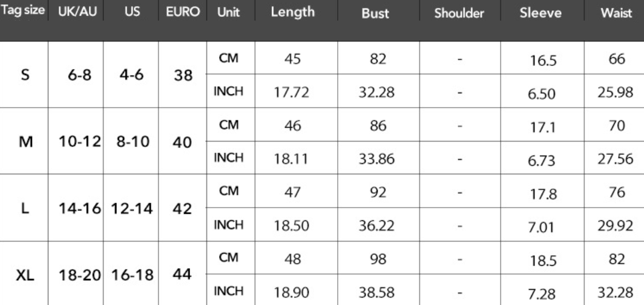Select the UK/AU column header
The width and height of the screenshot is (644, 305).
click(x=77, y=11)
